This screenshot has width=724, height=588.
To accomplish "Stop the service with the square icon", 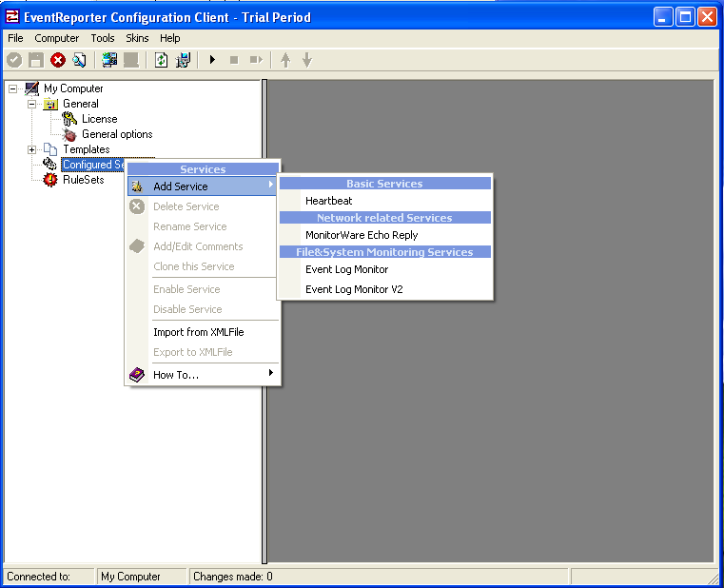I will click(234, 60).
